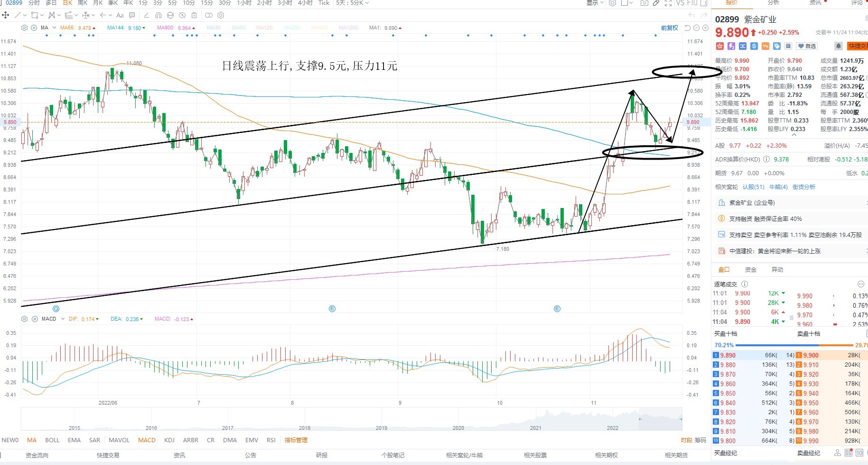The width and height of the screenshot is (868, 465).
Task: Click the 快捷交易 quick trade button
Action: tap(858, 46)
